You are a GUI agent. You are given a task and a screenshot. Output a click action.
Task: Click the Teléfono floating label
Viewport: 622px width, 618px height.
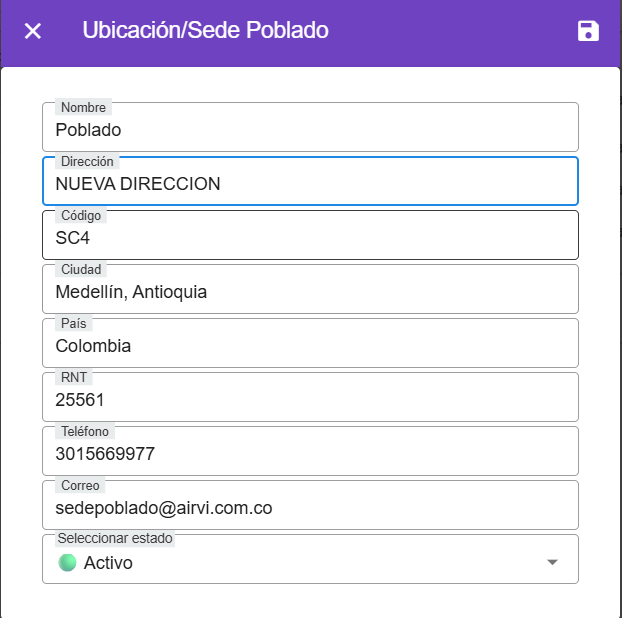pos(86,431)
